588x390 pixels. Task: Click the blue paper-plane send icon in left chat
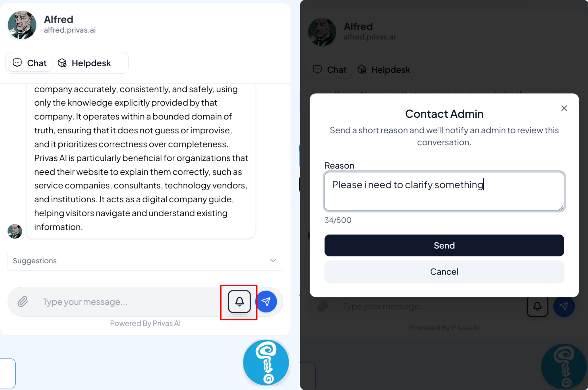pyautogui.click(x=266, y=302)
